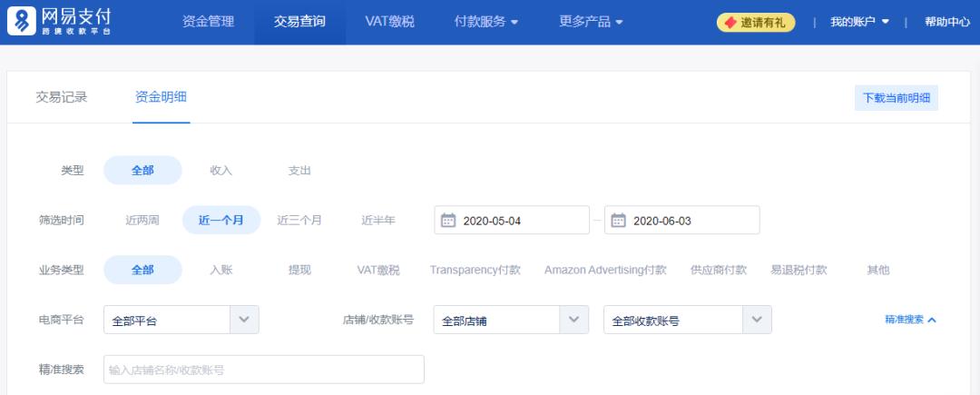Viewport: 980px width, 395px height.
Task: Click the 下载当前明细 button
Action: (897, 98)
